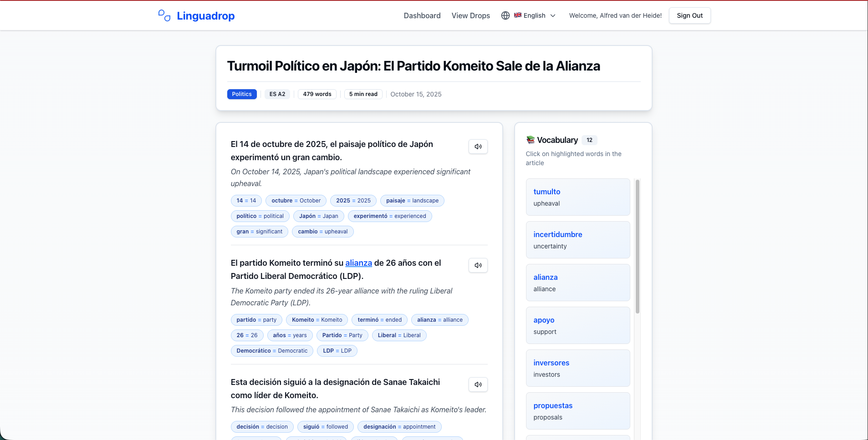The height and width of the screenshot is (440, 868).
Task: Click the UK flag icon
Action: (x=518, y=15)
